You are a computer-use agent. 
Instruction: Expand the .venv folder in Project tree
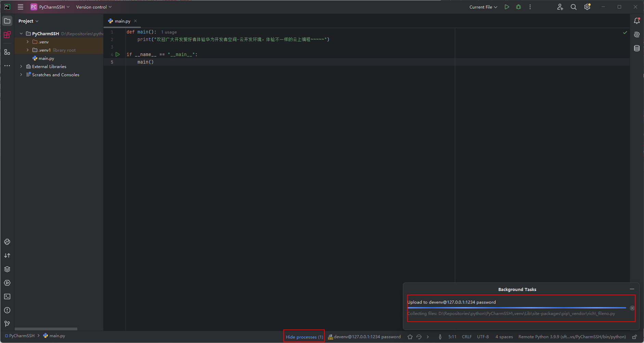(x=27, y=42)
